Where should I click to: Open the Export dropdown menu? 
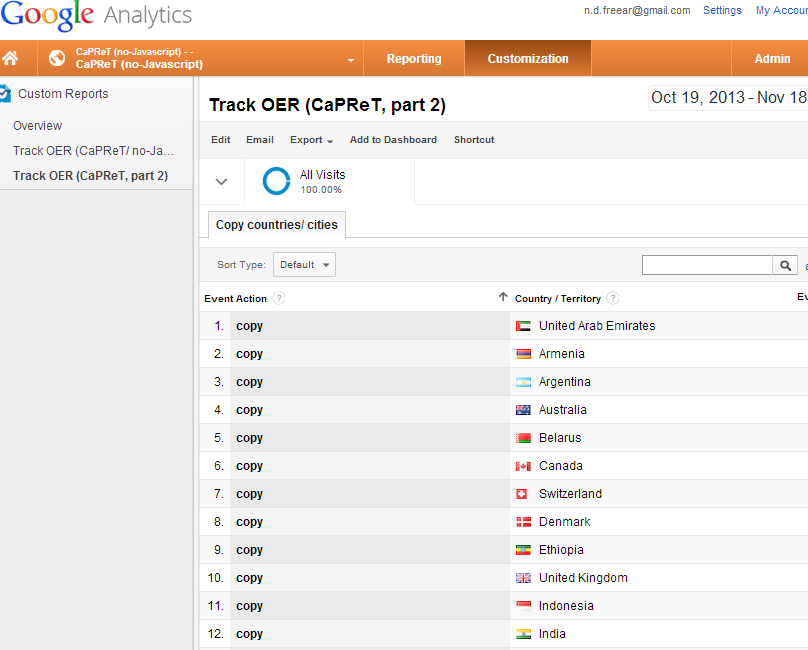point(311,140)
